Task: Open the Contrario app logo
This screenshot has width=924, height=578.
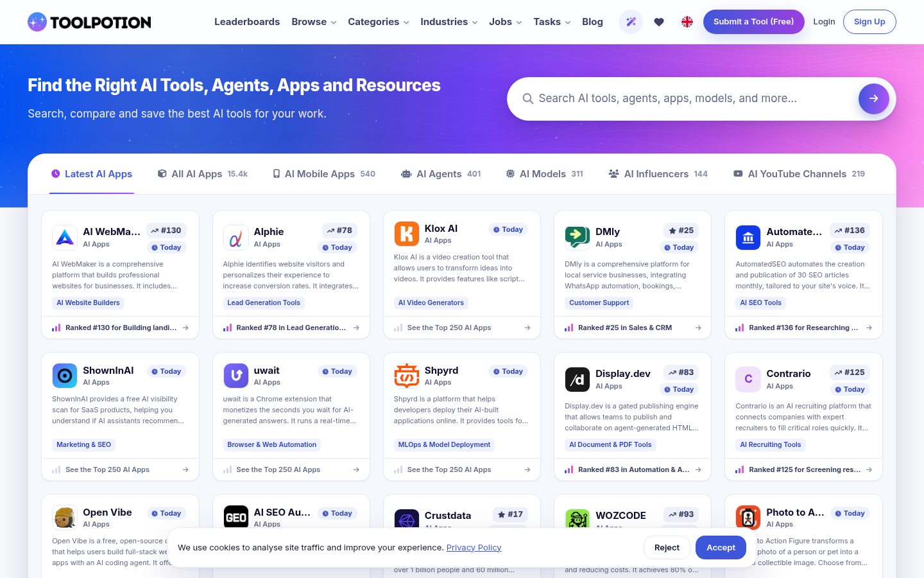Action: point(748,379)
